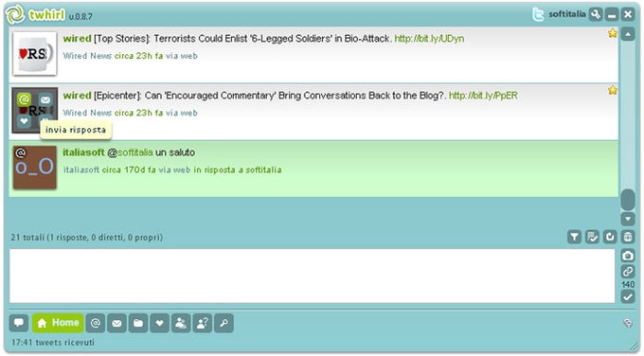Viewport: 644px width, 356px height.
Task: Open the http://bit.ly/PpER link
Action: (483, 96)
